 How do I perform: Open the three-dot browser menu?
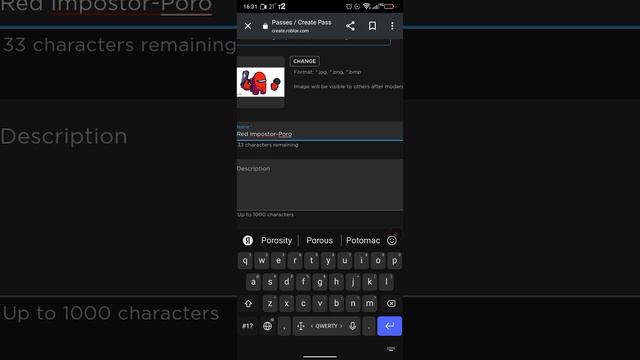click(392, 26)
